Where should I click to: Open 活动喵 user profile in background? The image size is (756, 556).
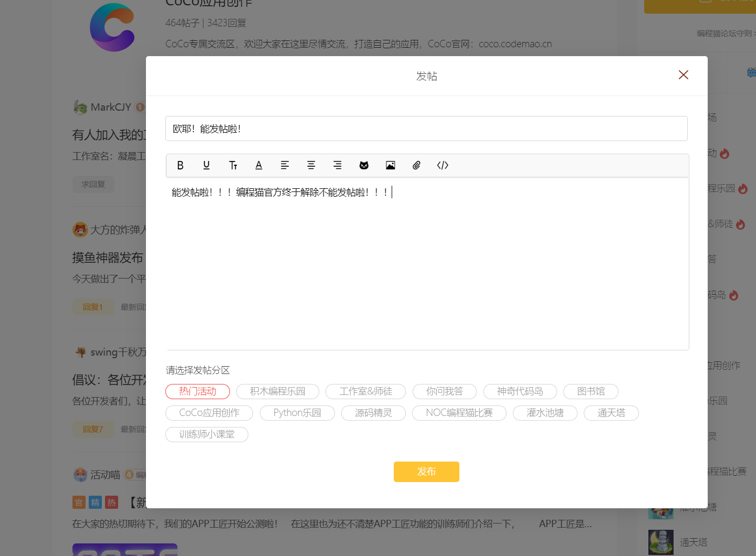tap(105, 475)
